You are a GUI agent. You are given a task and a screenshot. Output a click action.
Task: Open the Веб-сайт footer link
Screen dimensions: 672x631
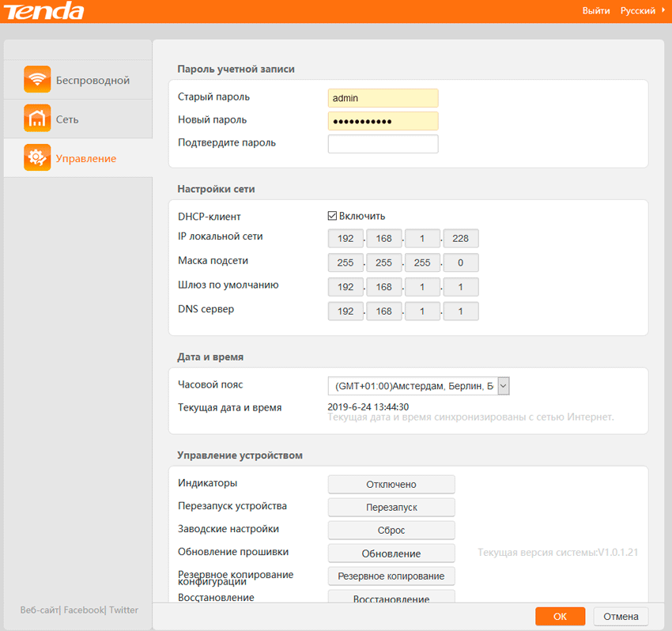[40, 610]
